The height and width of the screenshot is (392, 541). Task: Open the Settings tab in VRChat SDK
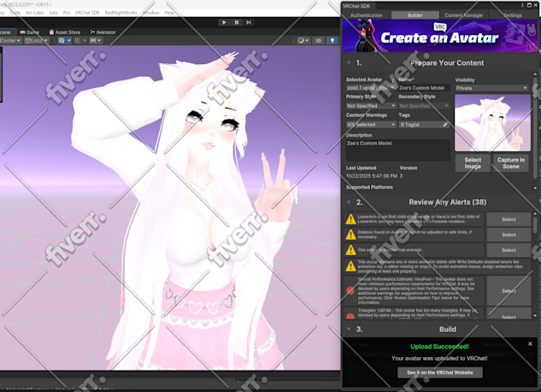pos(513,15)
